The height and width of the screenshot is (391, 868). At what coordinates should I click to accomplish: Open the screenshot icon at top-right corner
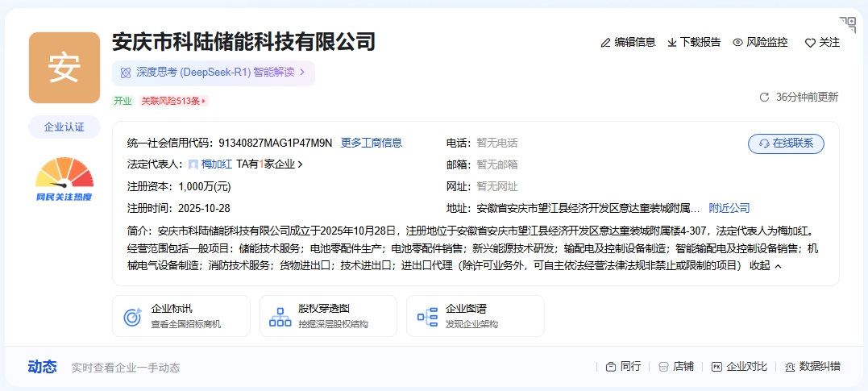[848, 23]
